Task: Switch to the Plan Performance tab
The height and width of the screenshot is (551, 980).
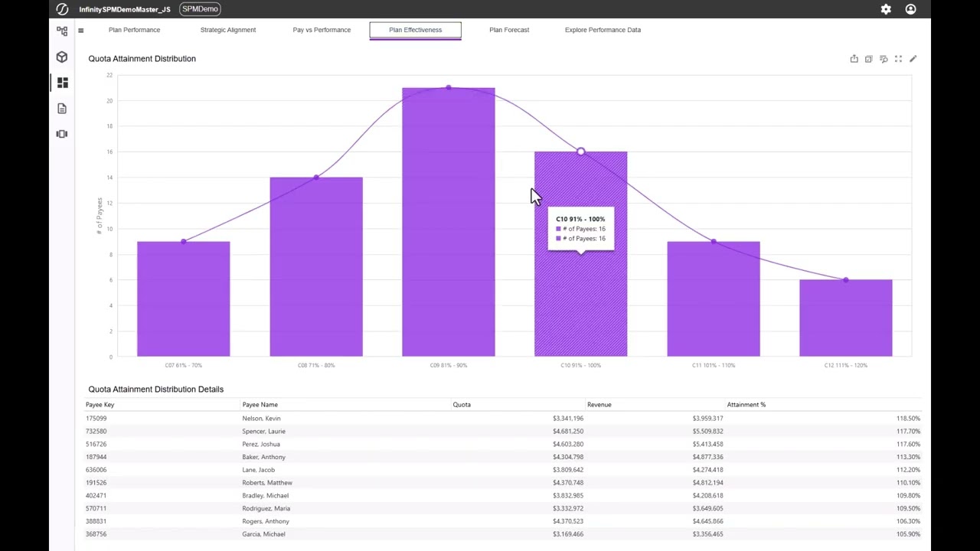Action: coord(134,30)
